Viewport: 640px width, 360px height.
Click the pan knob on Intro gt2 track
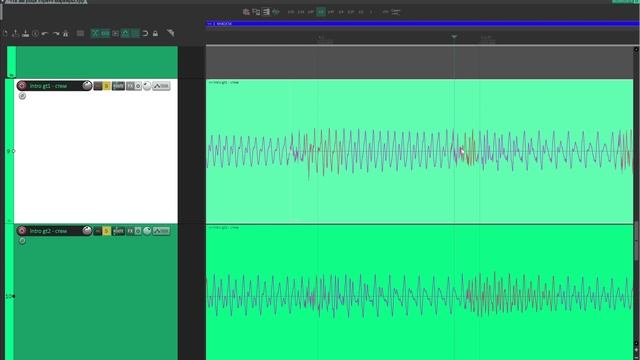click(147, 231)
